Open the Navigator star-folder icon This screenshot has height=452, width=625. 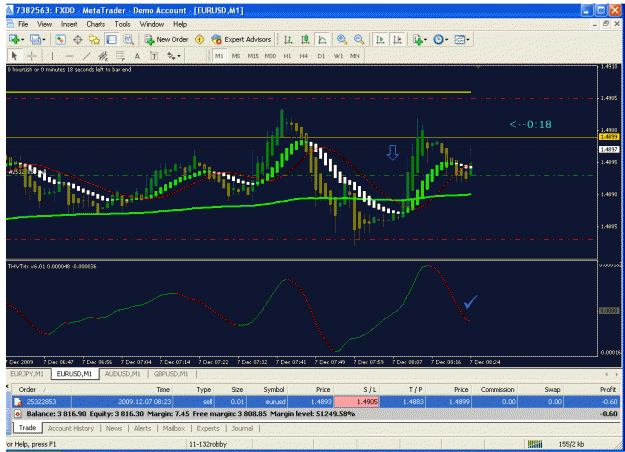(x=94, y=39)
